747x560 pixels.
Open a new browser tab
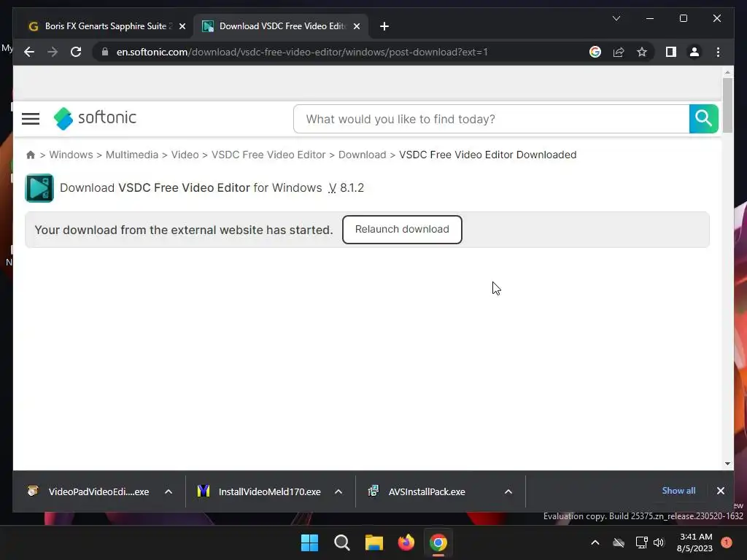[384, 26]
